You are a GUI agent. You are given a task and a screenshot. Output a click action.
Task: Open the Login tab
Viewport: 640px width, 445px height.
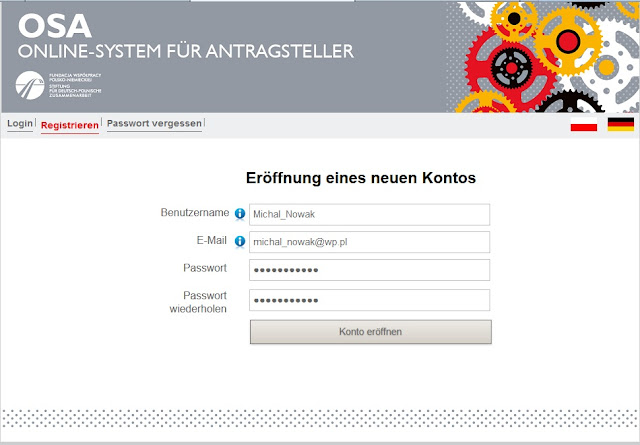tap(20, 123)
